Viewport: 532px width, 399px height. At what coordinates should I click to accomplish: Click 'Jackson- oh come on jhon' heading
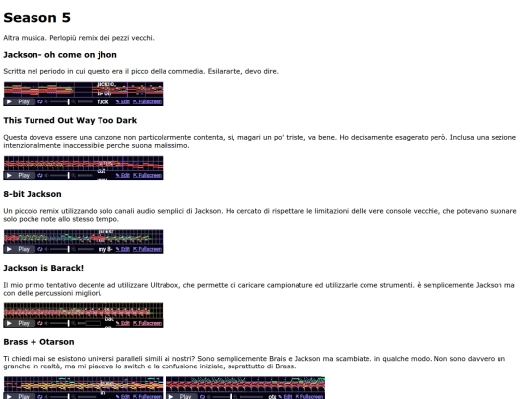pyautogui.click(x=60, y=55)
